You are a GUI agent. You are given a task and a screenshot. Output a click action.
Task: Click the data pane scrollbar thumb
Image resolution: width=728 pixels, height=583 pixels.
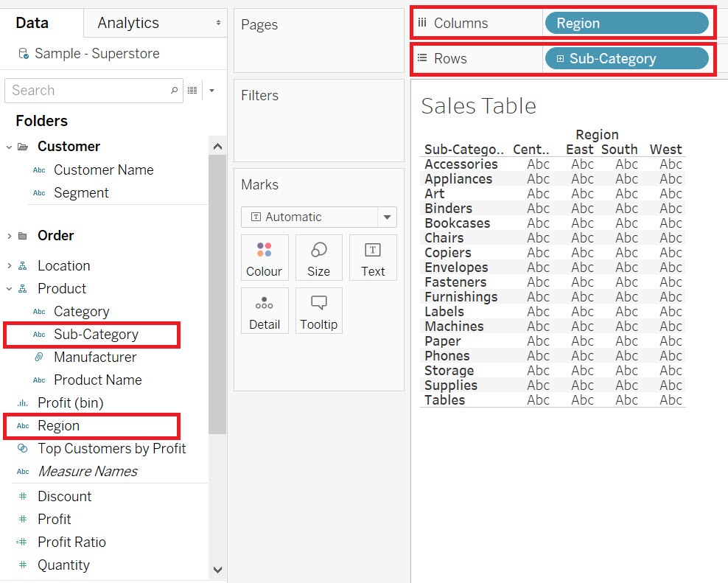pos(217,295)
